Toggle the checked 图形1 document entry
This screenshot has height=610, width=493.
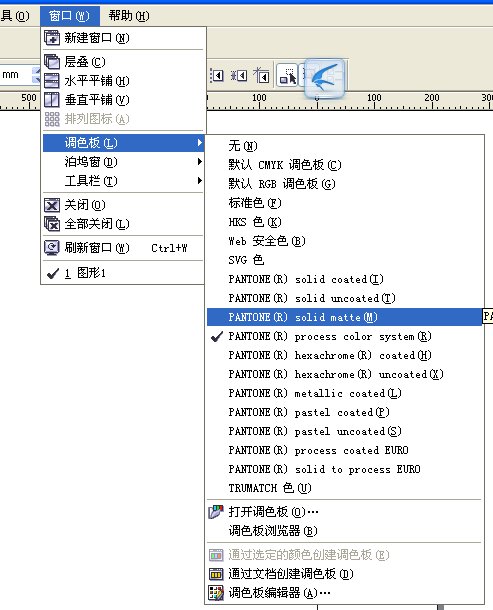[122, 273]
